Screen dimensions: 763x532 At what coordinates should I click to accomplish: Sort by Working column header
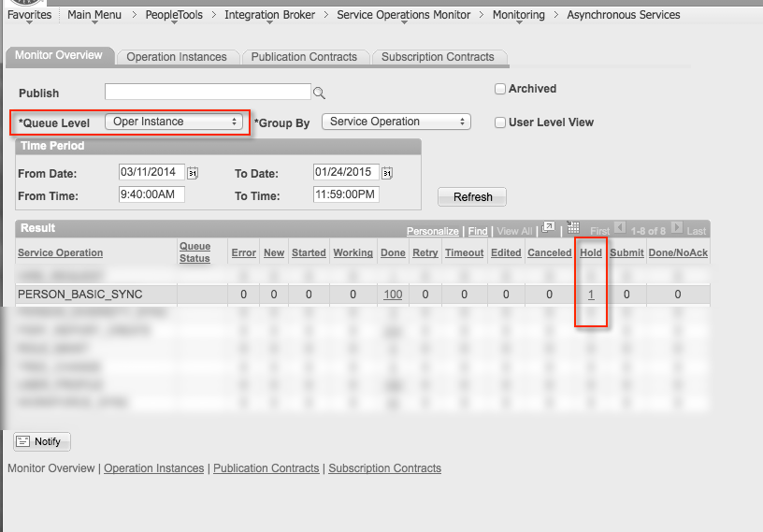[353, 252]
